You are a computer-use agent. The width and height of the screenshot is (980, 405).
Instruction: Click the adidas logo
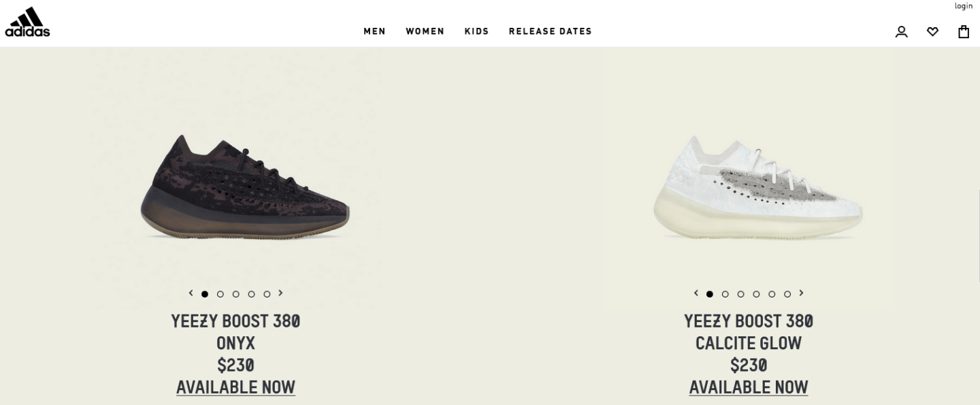(x=27, y=22)
